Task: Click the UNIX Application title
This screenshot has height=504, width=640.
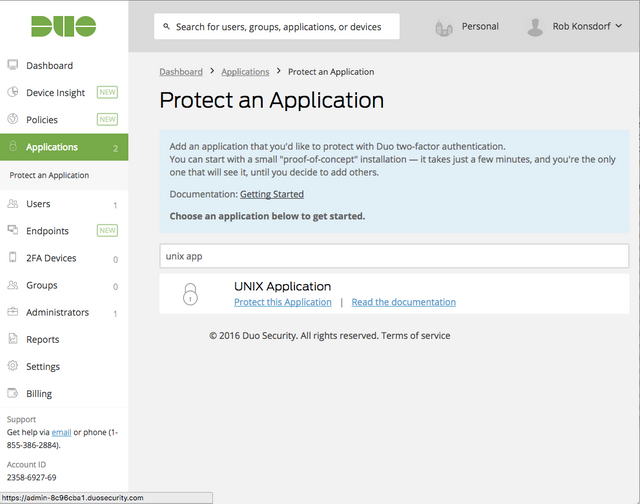Action: [x=282, y=286]
